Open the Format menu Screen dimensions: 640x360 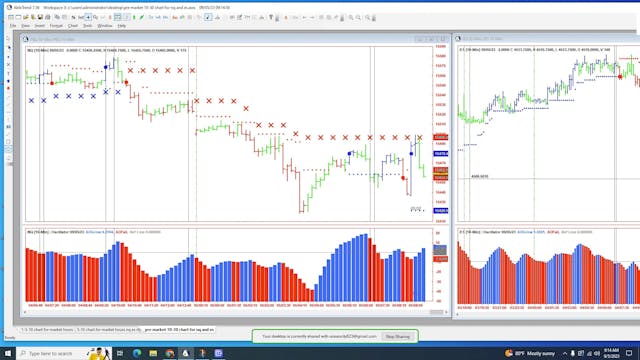click(56, 26)
